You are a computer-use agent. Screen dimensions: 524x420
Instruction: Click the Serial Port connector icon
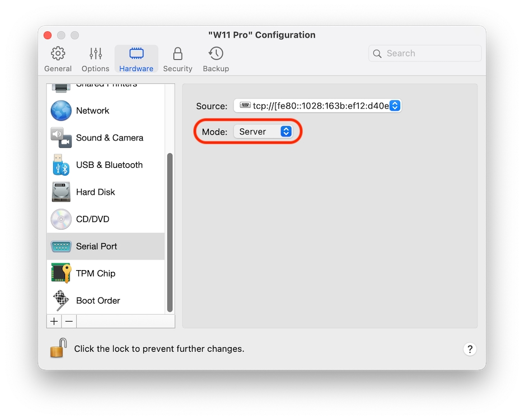[61, 246]
